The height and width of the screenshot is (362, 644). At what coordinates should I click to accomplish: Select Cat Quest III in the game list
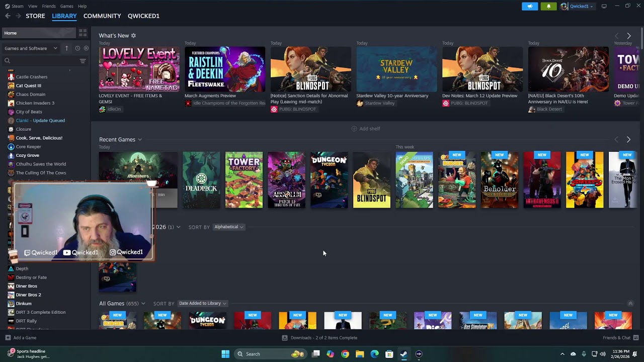pyautogui.click(x=28, y=85)
